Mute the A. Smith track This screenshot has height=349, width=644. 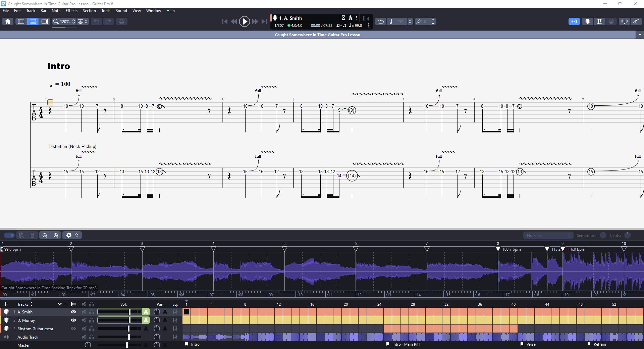(84, 312)
